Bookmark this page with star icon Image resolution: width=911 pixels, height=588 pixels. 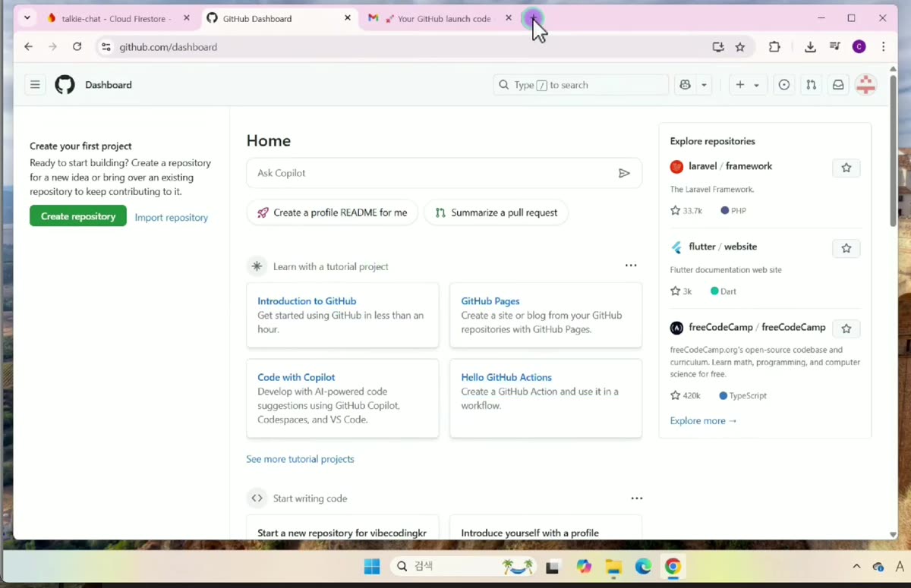pyautogui.click(x=740, y=47)
